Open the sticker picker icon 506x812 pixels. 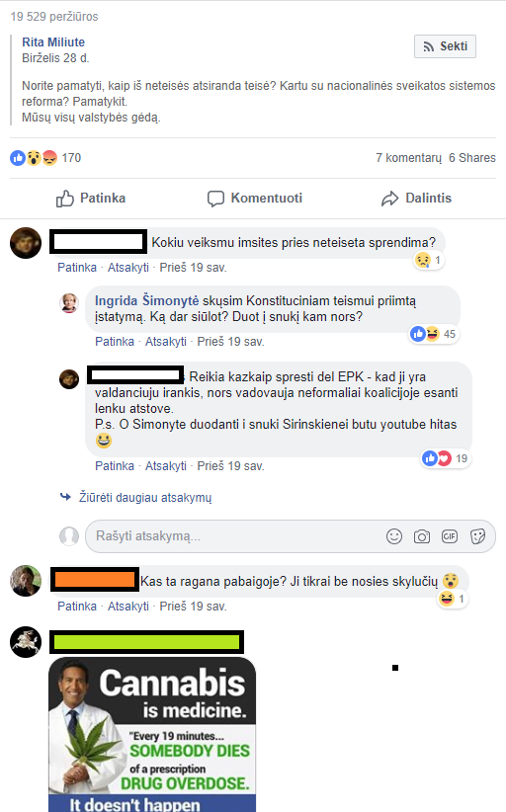pyautogui.click(x=477, y=536)
